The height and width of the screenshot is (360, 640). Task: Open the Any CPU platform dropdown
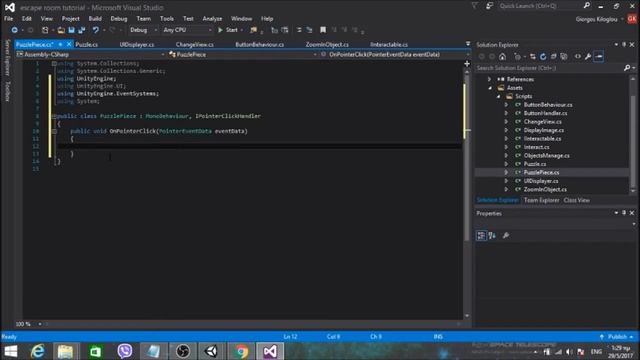187,30
